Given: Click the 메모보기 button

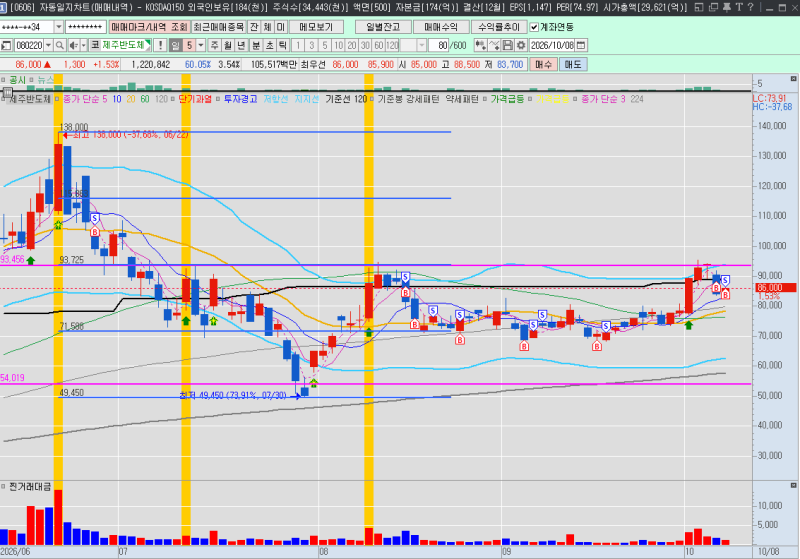Looking at the screenshot, I should pos(316,27).
